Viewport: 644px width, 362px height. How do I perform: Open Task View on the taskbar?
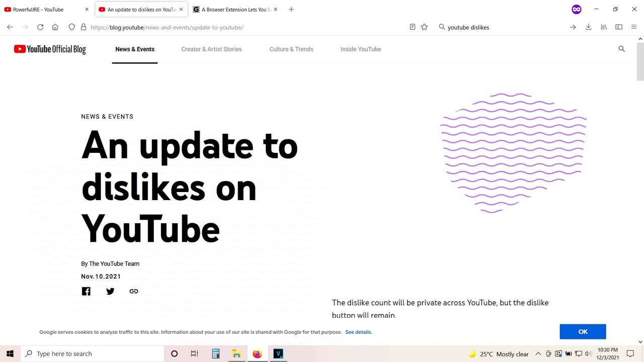[x=195, y=353]
